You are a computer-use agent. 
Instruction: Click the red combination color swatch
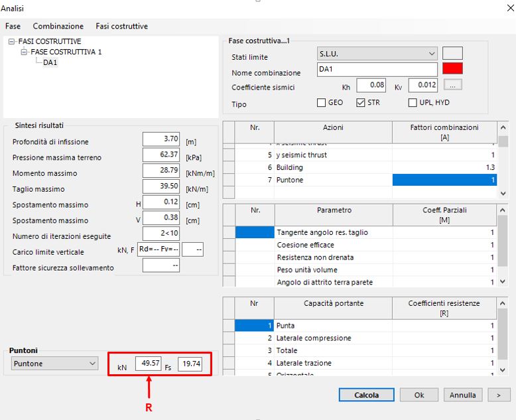[x=452, y=69]
